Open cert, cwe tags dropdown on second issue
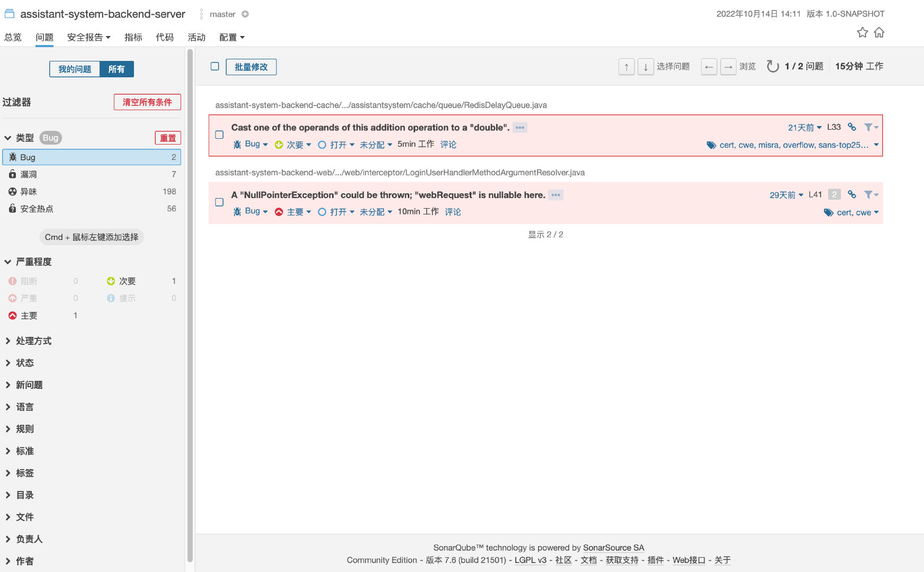Viewport: 924px width, 572px height. pos(851,212)
